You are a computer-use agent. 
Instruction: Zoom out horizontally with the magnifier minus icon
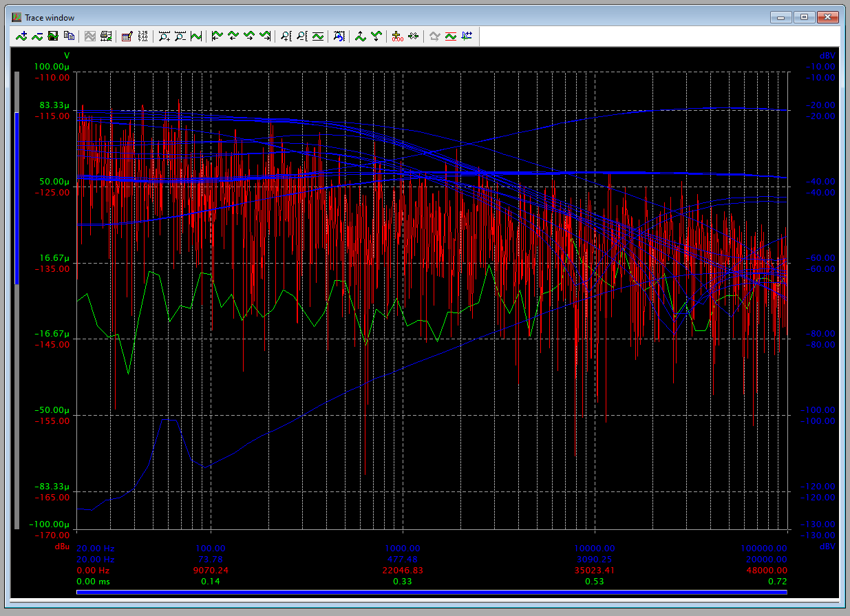click(180, 36)
